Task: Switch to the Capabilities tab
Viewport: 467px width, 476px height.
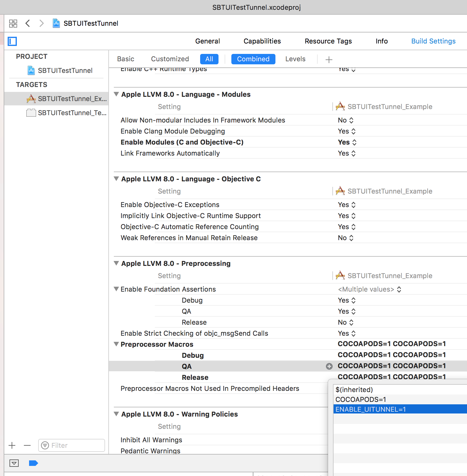Action: (x=262, y=41)
